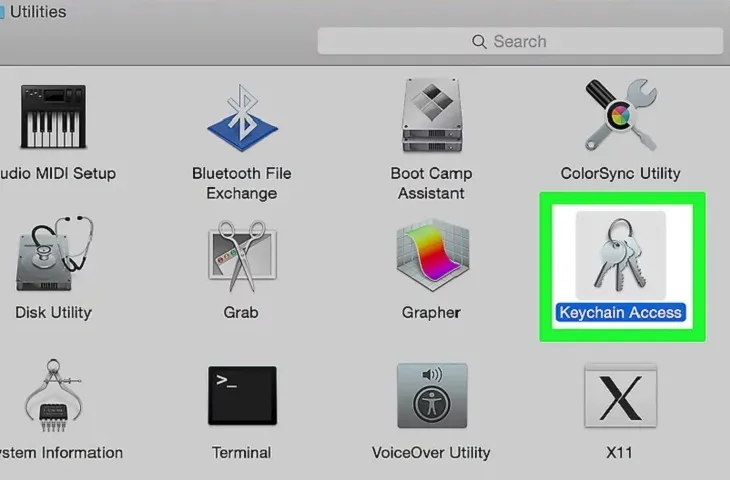Click the ColorSync Utility text label
This screenshot has width=730, height=480.
tap(620, 173)
